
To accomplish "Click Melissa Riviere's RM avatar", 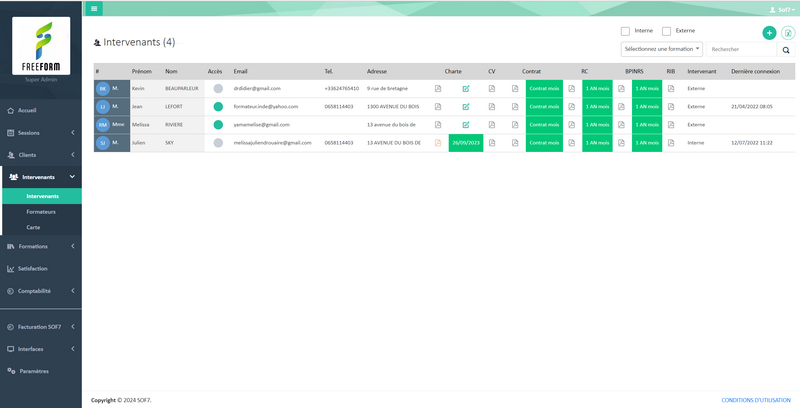I will coord(103,125).
